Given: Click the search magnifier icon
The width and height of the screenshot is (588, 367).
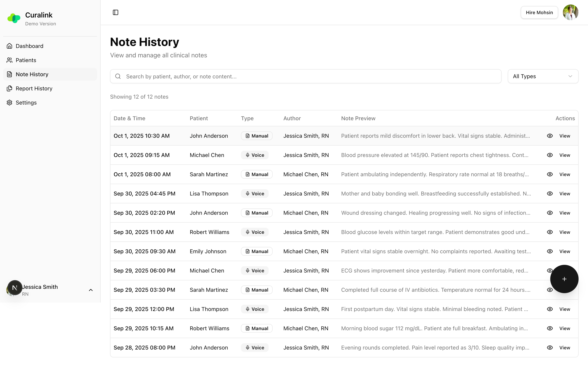Looking at the screenshot, I should click(x=118, y=76).
